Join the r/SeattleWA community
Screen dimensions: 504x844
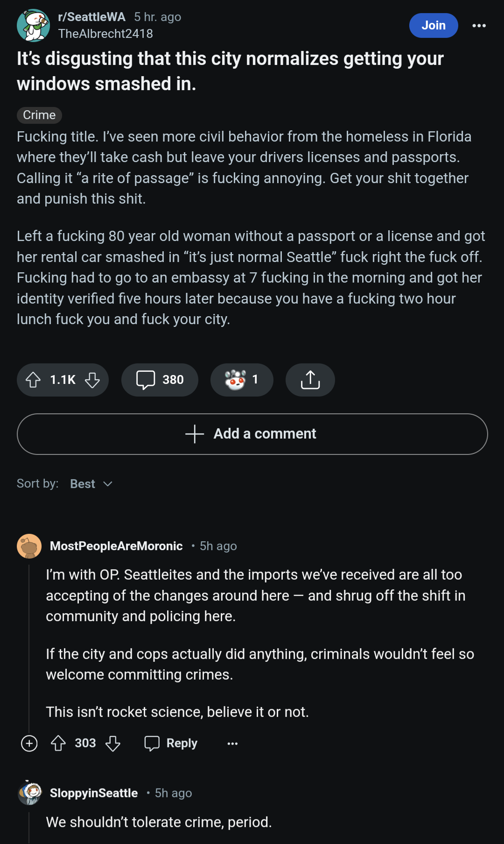click(x=433, y=26)
